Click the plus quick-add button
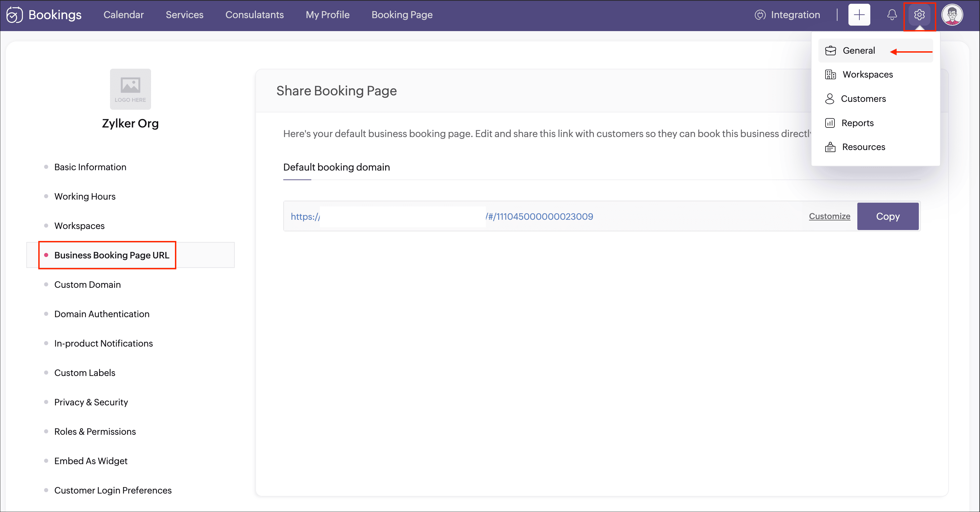Image resolution: width=980 pixels, height=512 pixels. tap(859, 15)
